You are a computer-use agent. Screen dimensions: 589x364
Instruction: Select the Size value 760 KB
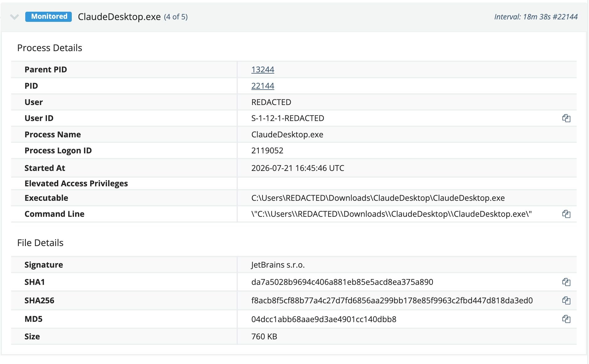click(264, 337)
